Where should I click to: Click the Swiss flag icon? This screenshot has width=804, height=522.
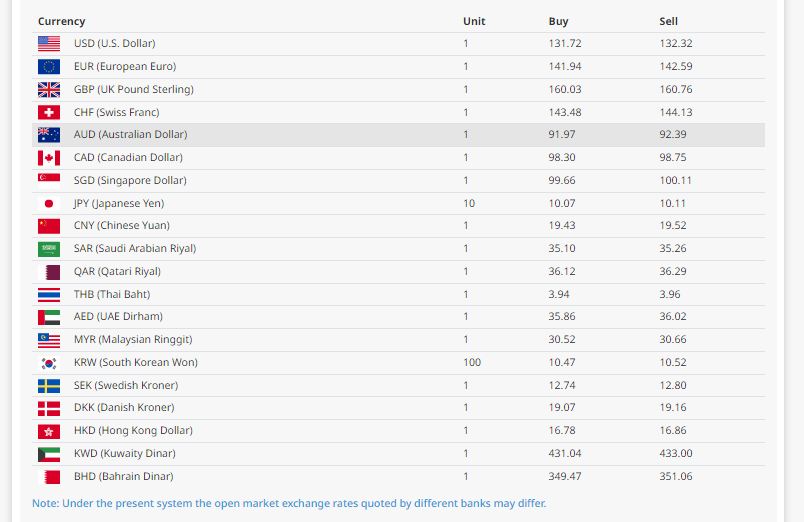[x=49, y=113]
